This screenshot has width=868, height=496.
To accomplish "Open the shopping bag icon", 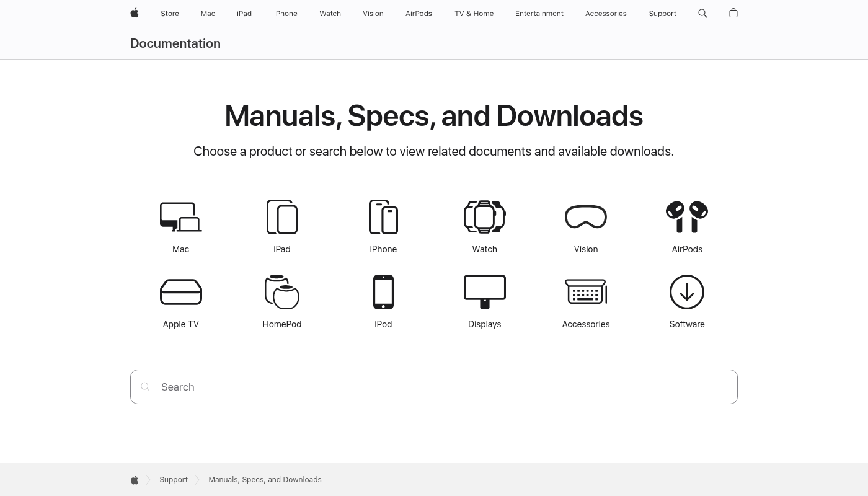I will (733, 13).
